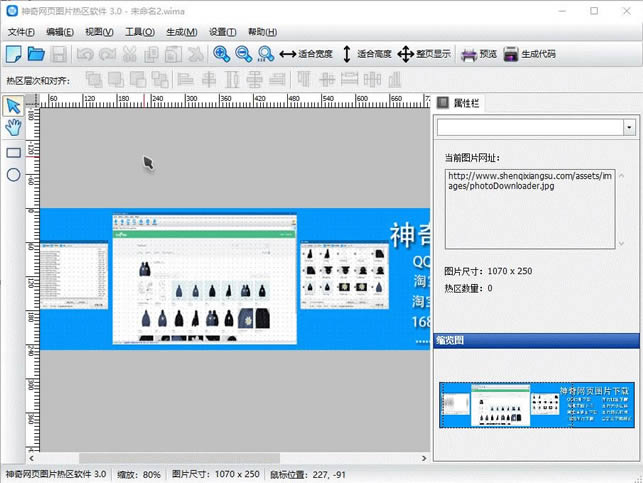Click 生成代码 generate code button
The image size is (643, 483).
529,54
